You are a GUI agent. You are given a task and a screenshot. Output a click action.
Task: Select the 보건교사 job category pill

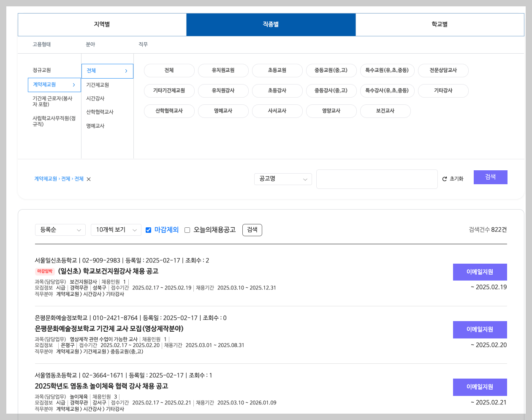pyautogui.click(x=385, y=111)
